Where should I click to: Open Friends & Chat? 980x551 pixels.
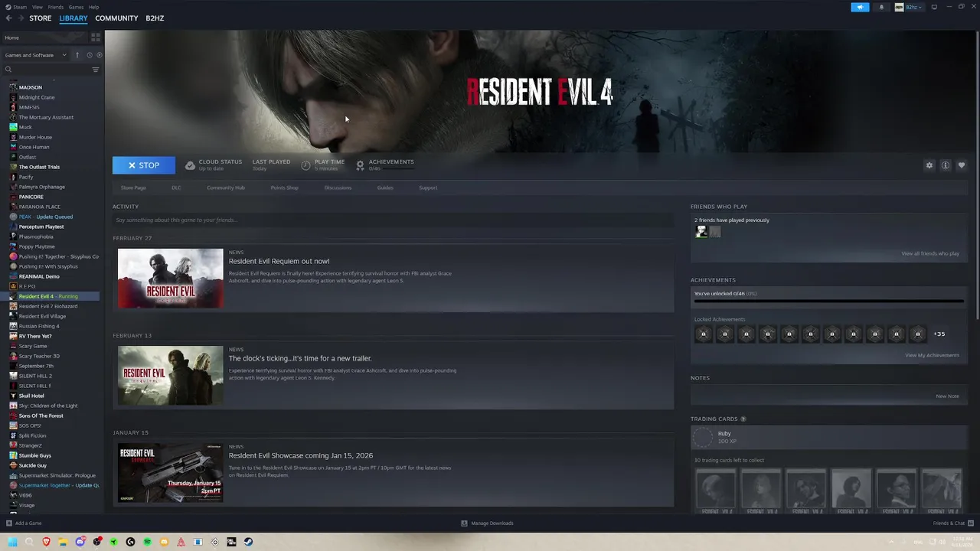pos(952,523)
